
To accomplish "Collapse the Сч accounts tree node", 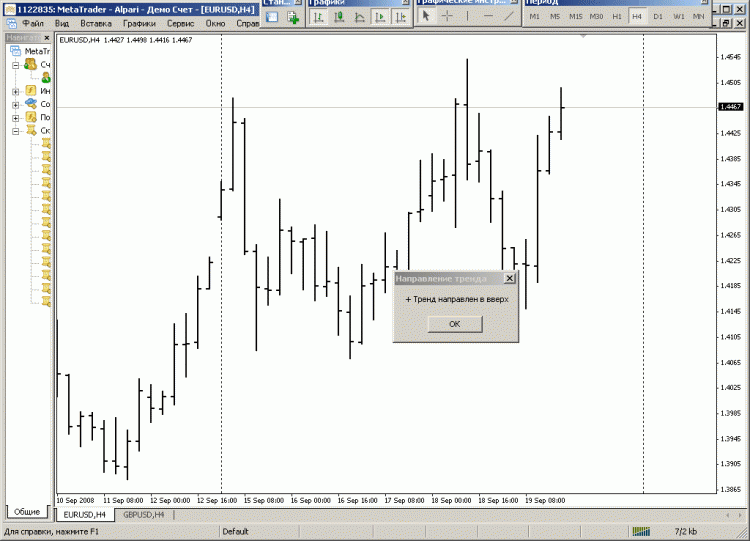I will coord(16,65).
